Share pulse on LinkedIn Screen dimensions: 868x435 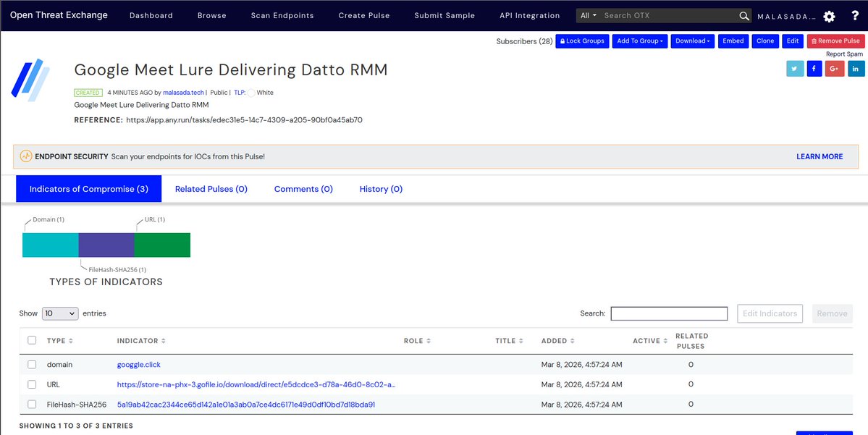[x=856, y=69]
